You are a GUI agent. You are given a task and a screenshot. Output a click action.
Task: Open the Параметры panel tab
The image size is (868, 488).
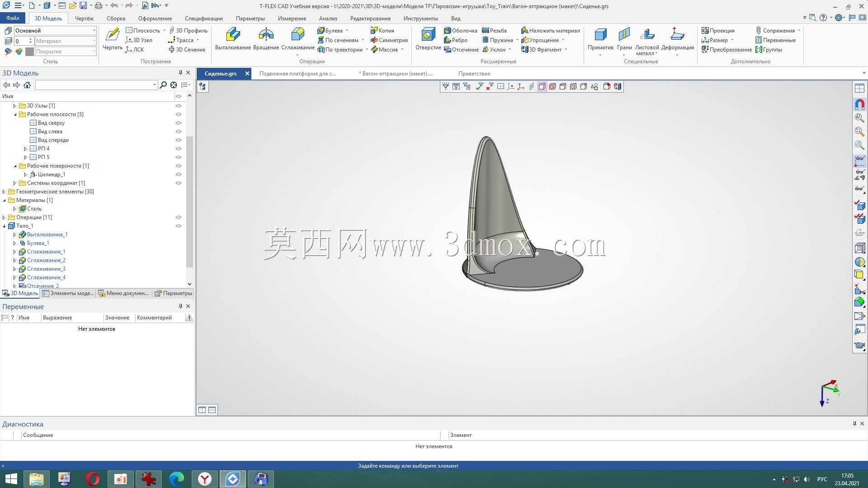click(x=174, y=293)
